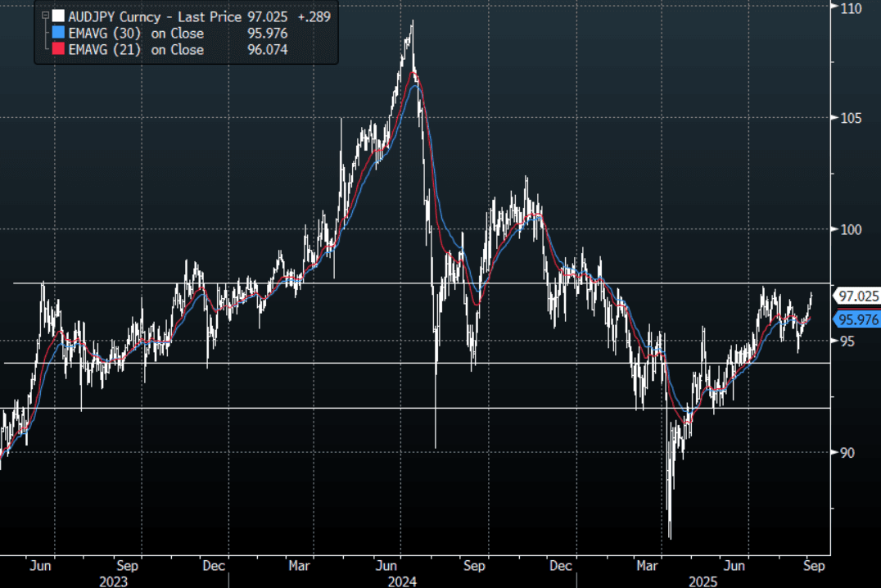Click the 96.074 EMA value in legend

point(268,50)
